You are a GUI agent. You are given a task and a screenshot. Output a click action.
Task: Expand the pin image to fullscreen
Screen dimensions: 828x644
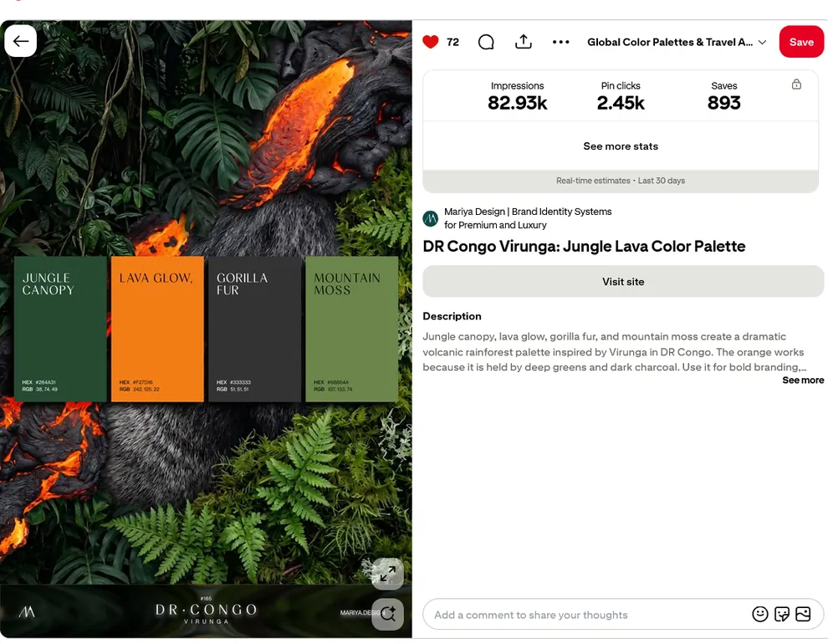387,574
